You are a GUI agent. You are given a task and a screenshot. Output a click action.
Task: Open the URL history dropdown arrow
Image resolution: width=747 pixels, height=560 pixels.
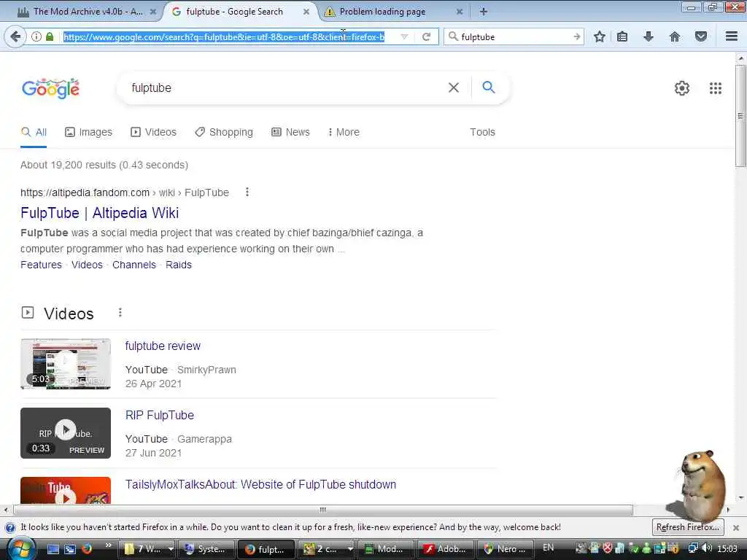404,36
